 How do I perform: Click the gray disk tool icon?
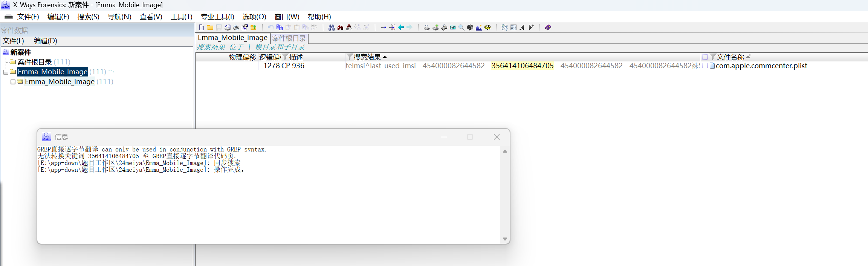[427, 28]
